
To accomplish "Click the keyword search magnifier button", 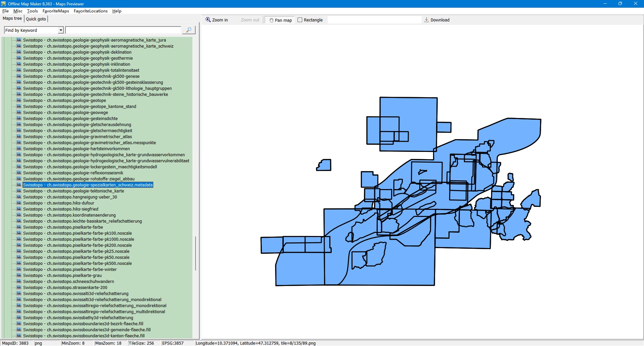I will pos(189,30).
